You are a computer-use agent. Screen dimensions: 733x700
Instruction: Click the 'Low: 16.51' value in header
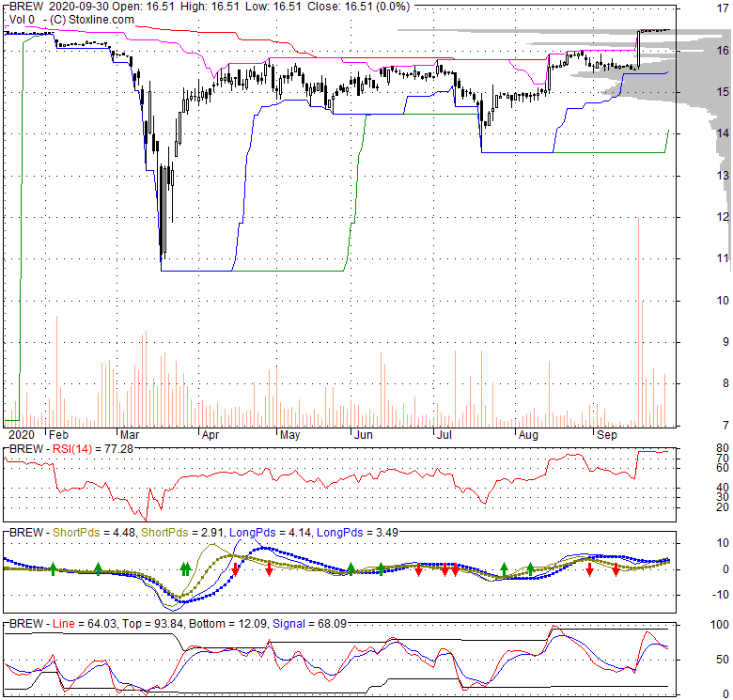(273, 7)
